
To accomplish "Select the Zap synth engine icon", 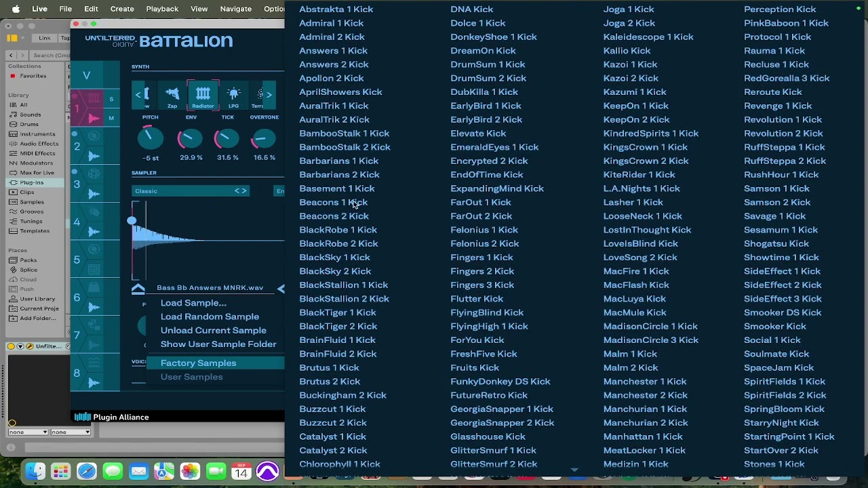I will pos(172,96).
